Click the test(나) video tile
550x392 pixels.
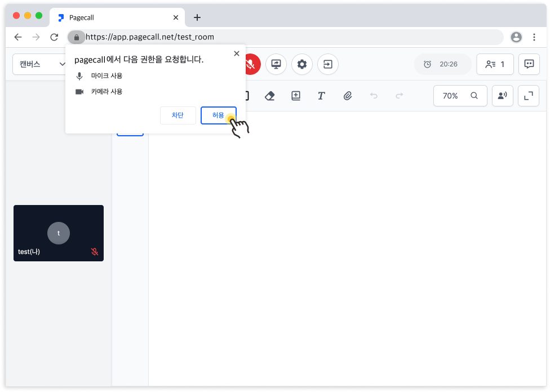coord(59,233)
